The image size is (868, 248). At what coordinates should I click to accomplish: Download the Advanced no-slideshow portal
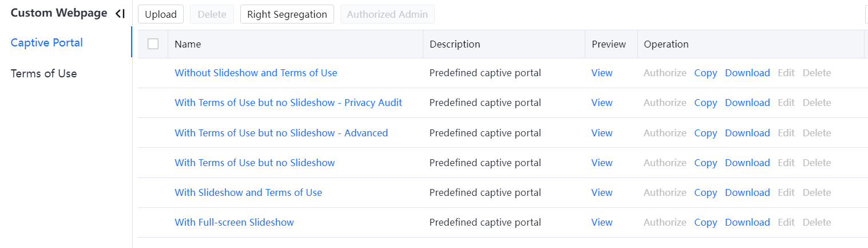click(747, 133)
